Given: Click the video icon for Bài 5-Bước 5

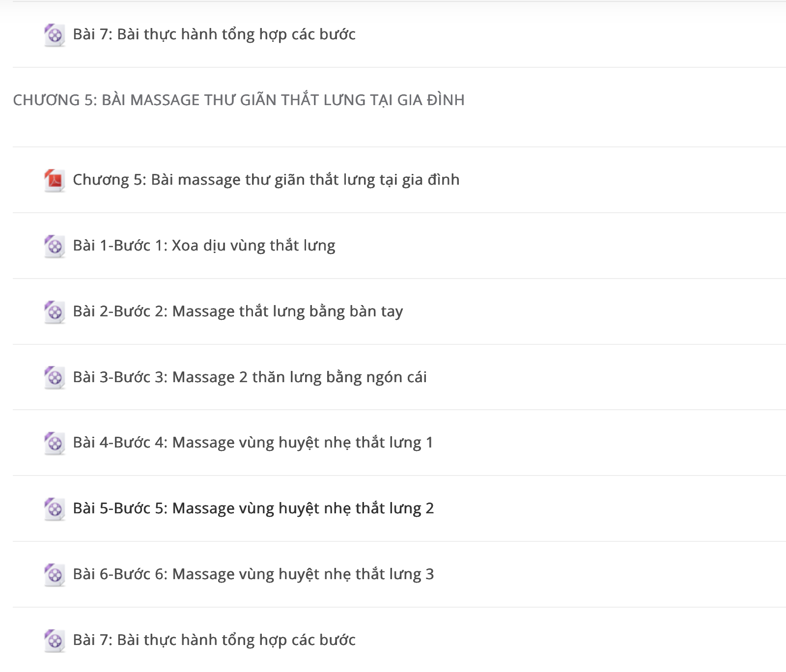Looking at the screenshot, I should pyautogui.click(x=55, y=509).
